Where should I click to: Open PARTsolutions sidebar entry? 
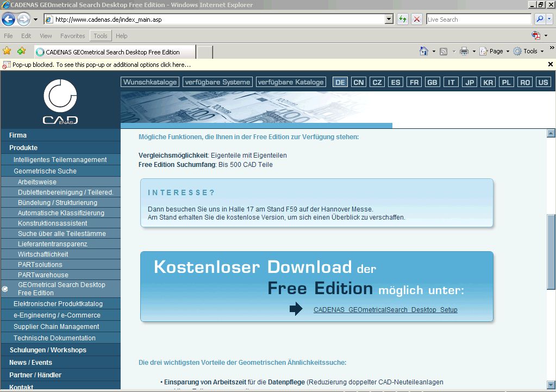(x=61, y=265)
